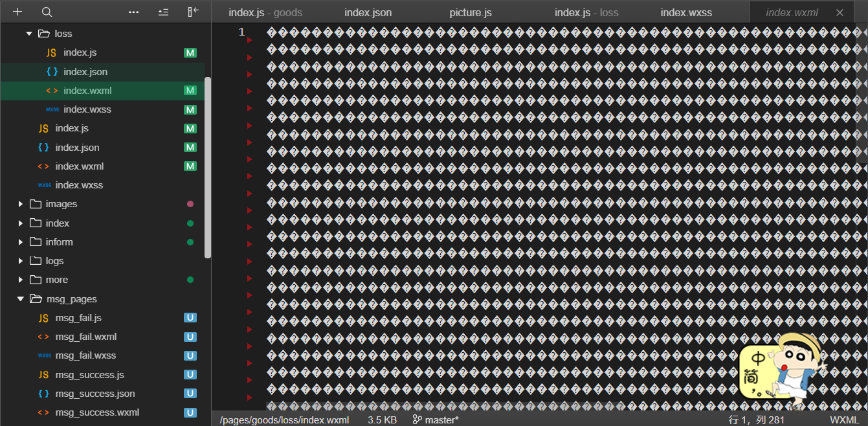Click the U badge beside msg_success.wxml

[190, 412]
